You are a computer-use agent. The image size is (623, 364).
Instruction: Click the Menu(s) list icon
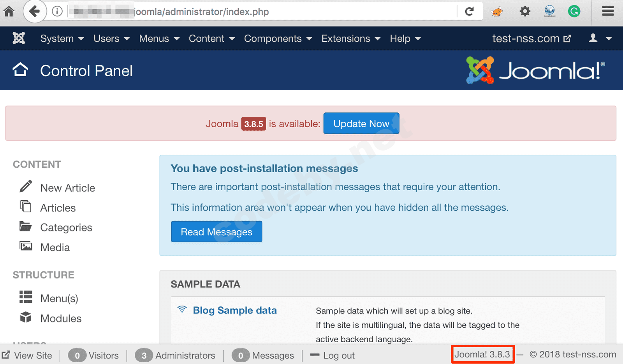point(26,297)
